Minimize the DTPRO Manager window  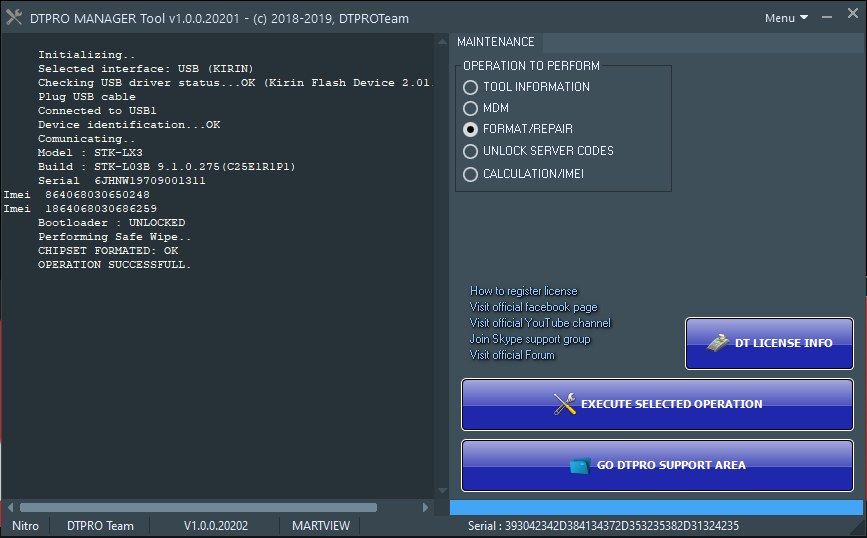coord(827,18)
